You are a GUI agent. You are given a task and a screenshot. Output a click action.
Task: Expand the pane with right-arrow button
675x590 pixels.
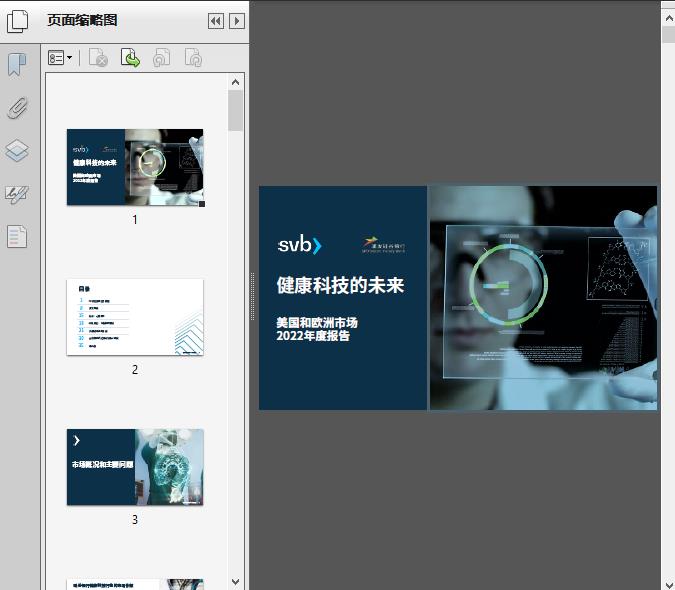[237, 21]
